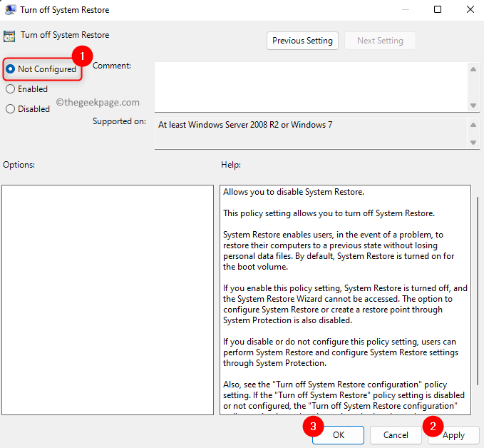
Task: Click the Comment box scroll up arrow
Action: click(473, 69)
